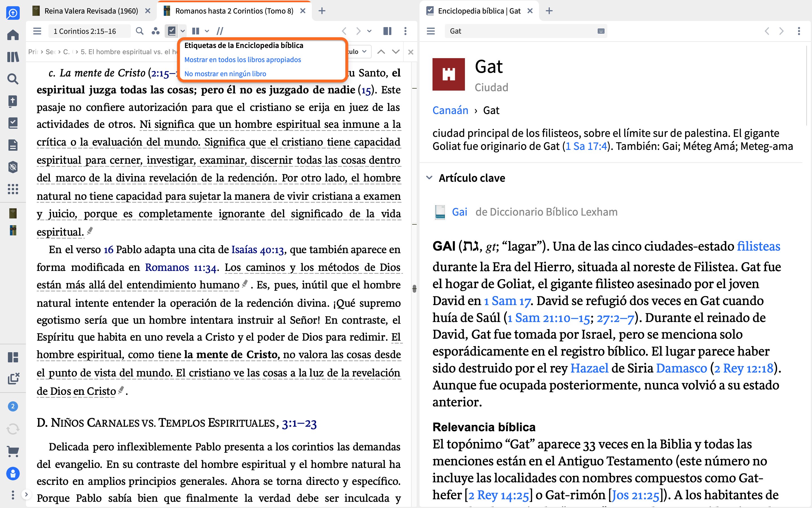Screen dimensions: 812x508
Task: Choose Mostrar en todos los libros apropiados
Action: 242,60
